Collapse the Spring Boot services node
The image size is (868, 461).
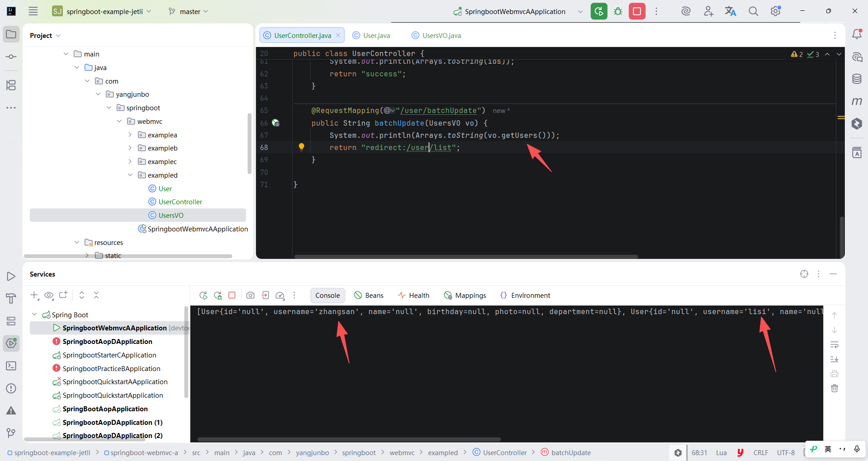point(34,314)
